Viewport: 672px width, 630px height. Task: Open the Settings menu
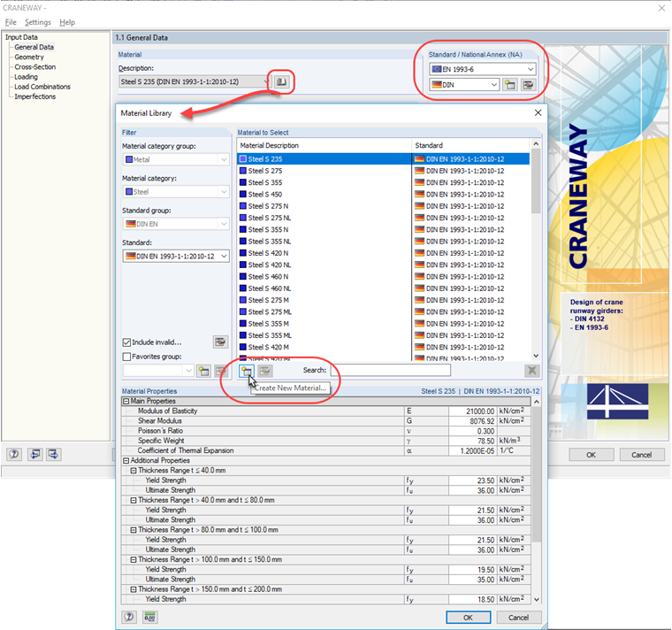coord(38,22)
